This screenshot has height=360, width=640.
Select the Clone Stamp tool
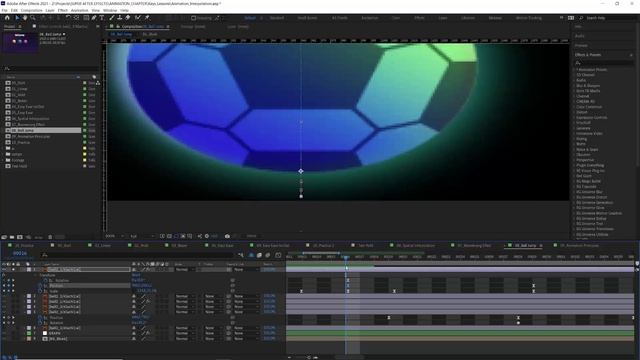coord(120,18)
